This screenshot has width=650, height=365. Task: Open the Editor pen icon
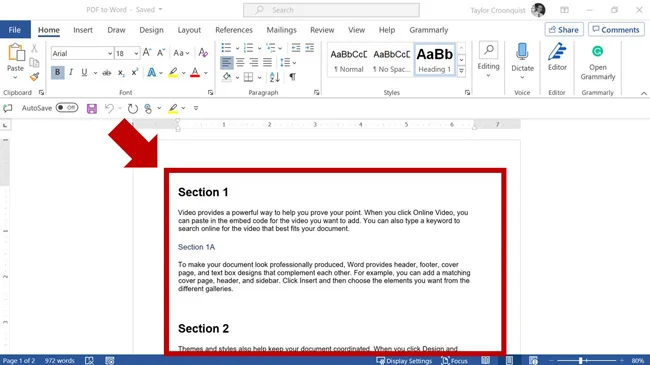click(x=557, y=52)
